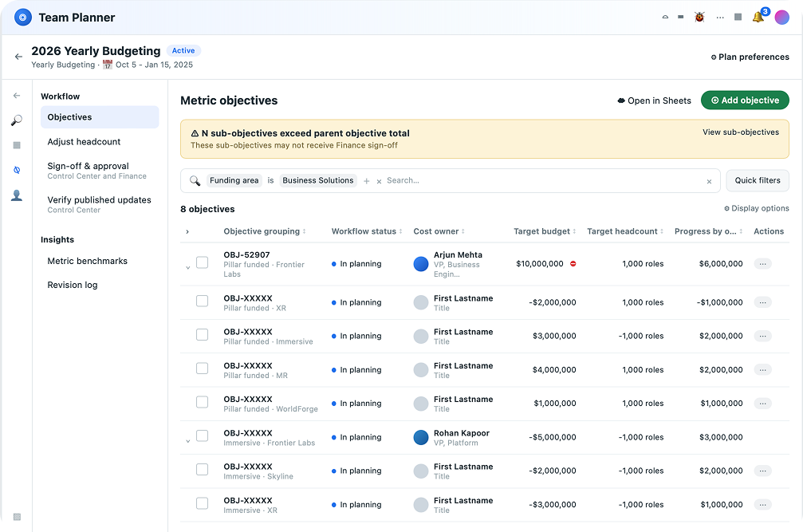This screenshot has height=532, width=803.
Task: Check the box for OBJ-52907
Action: 203,262
